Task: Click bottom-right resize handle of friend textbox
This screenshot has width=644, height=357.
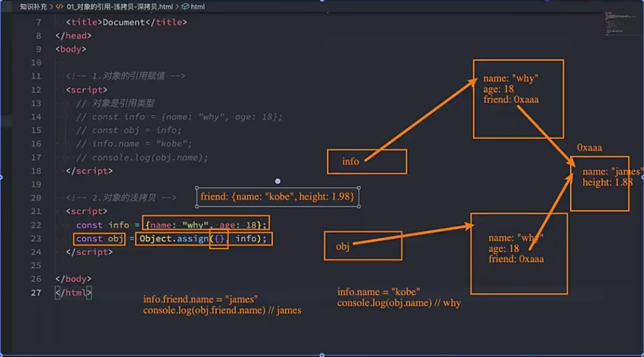Action: click(x=359, y=206)
